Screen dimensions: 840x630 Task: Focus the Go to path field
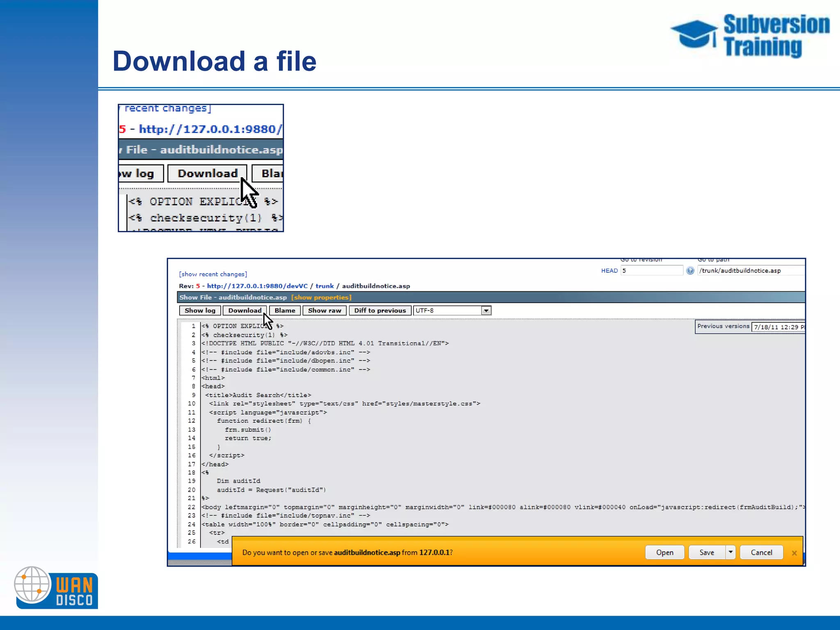(x=751, y=270)
